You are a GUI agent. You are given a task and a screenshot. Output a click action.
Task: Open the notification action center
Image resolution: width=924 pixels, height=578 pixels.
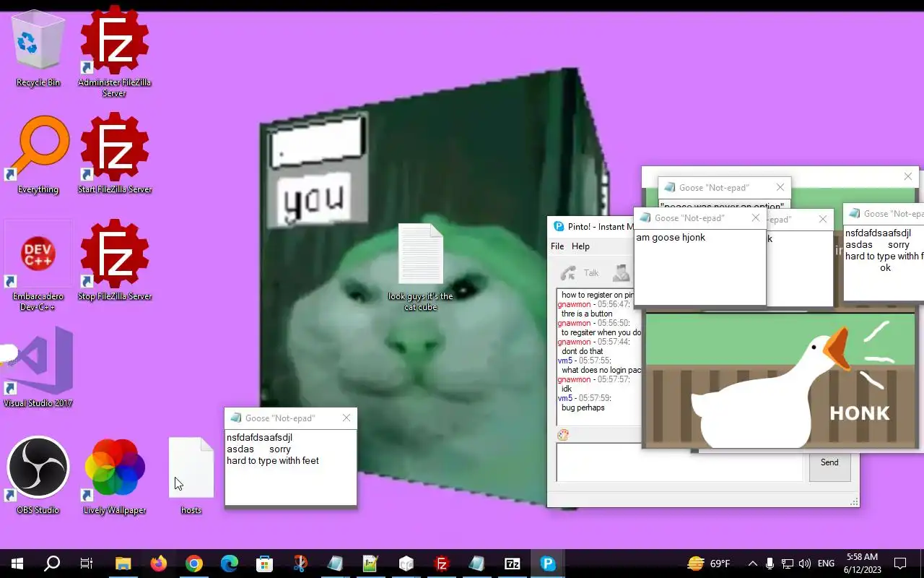[900, 564]
